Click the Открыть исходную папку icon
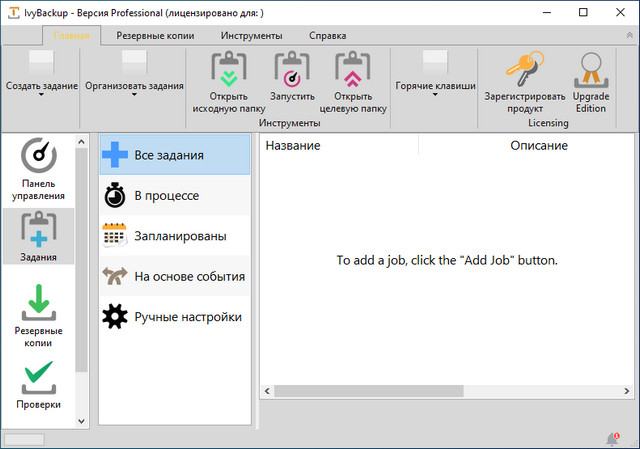 click(229, 72)
